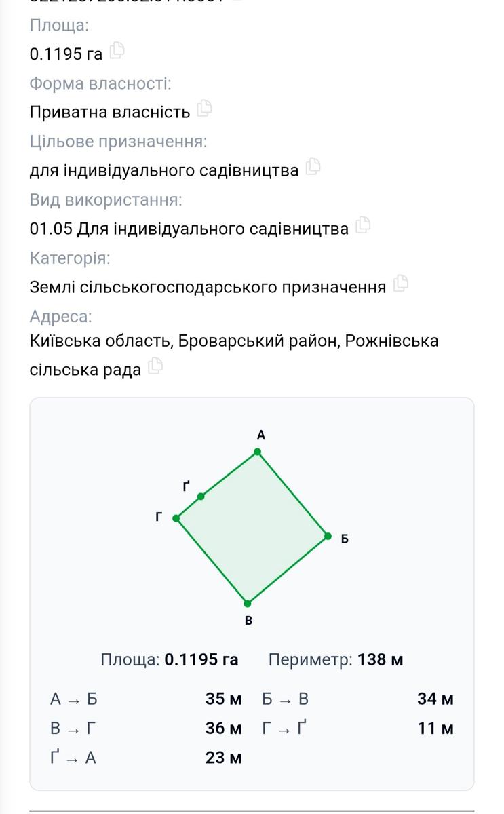Click vertex point В on the parcel diagram
504x814 pixels.
248,603
